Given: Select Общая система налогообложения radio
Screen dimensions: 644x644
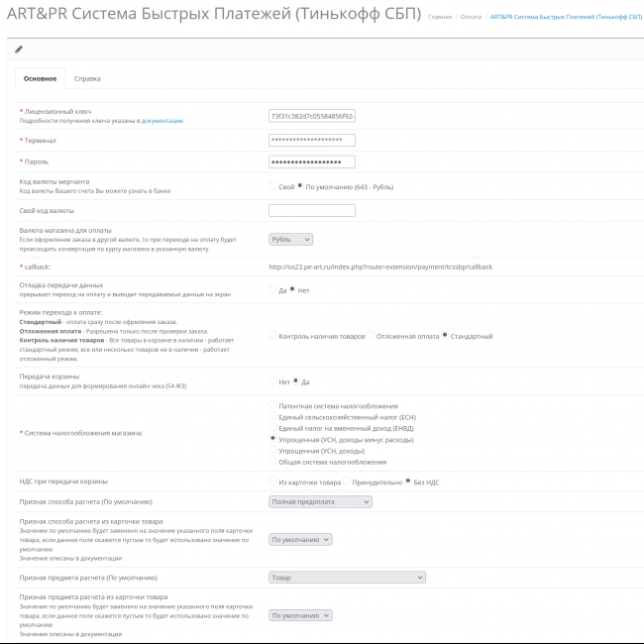Looking at the screenshot, I should pos(273,462).
